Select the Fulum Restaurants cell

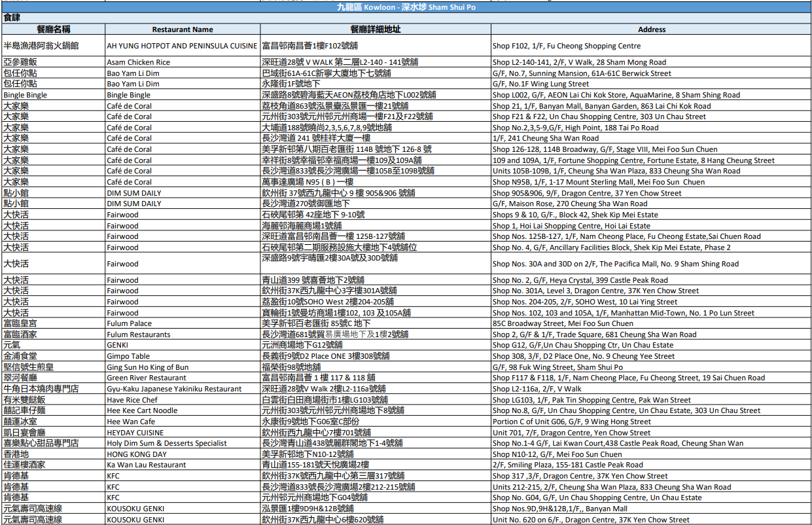[x=183, y=335]
